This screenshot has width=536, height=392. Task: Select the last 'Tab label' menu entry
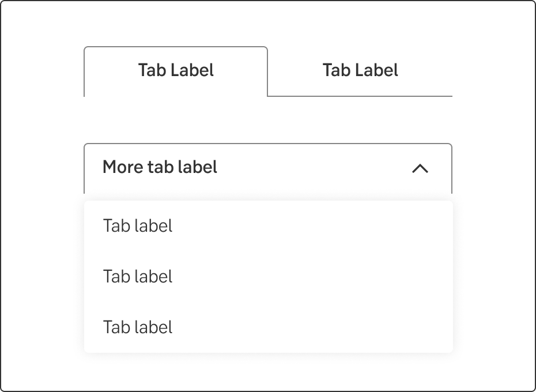pos(138,327)
